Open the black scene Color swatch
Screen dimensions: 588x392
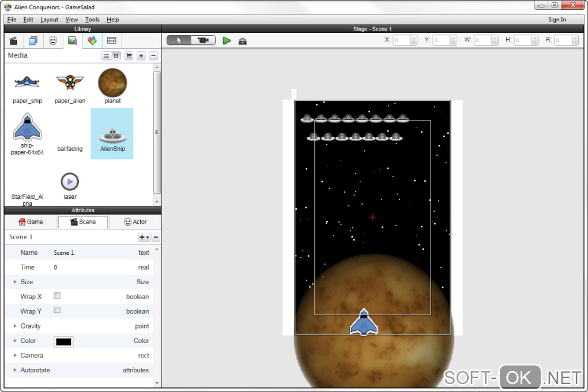[x=63, y=342]
